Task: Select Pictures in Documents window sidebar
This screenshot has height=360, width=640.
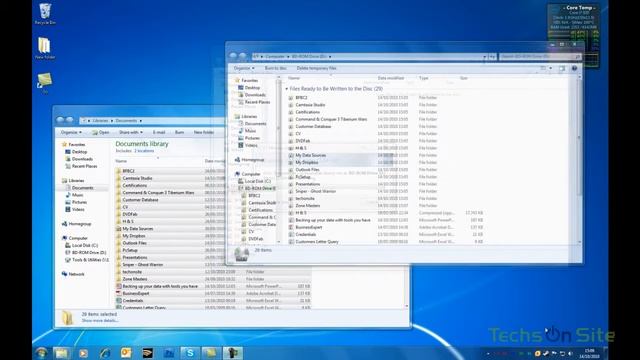Action: (x=76, y=202)
